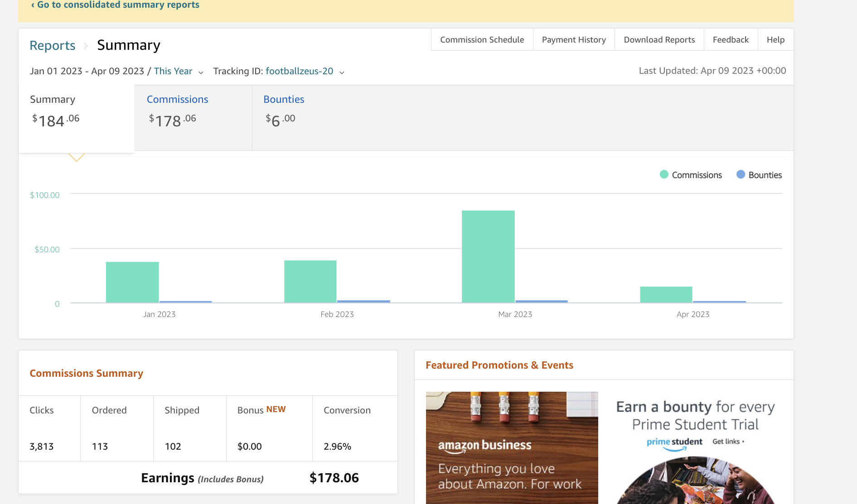857x504 pixels.
Task: Click the Earnings total $178.06
Action: point(334,478)
